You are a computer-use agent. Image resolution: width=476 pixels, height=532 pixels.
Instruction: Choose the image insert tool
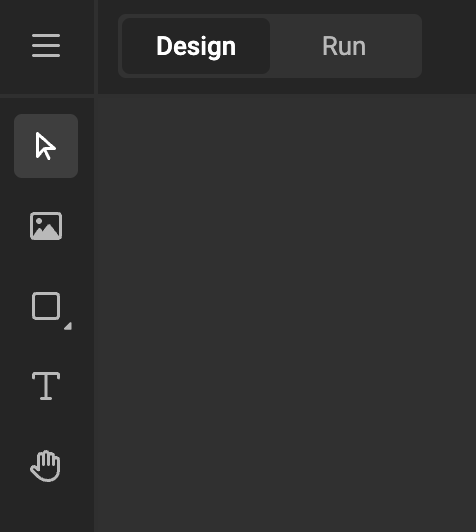pyautogui.click(x=46, y=226)
